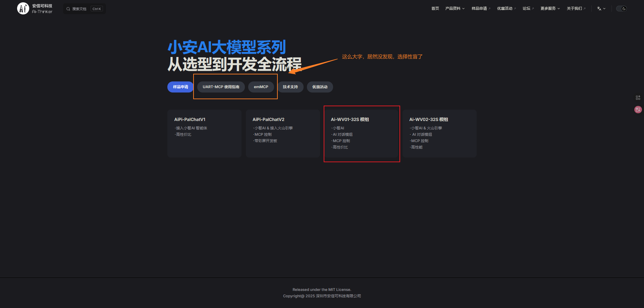Click the emMCP button
The width and height of the screenshot is (644, 308).
tap(261, 87)
